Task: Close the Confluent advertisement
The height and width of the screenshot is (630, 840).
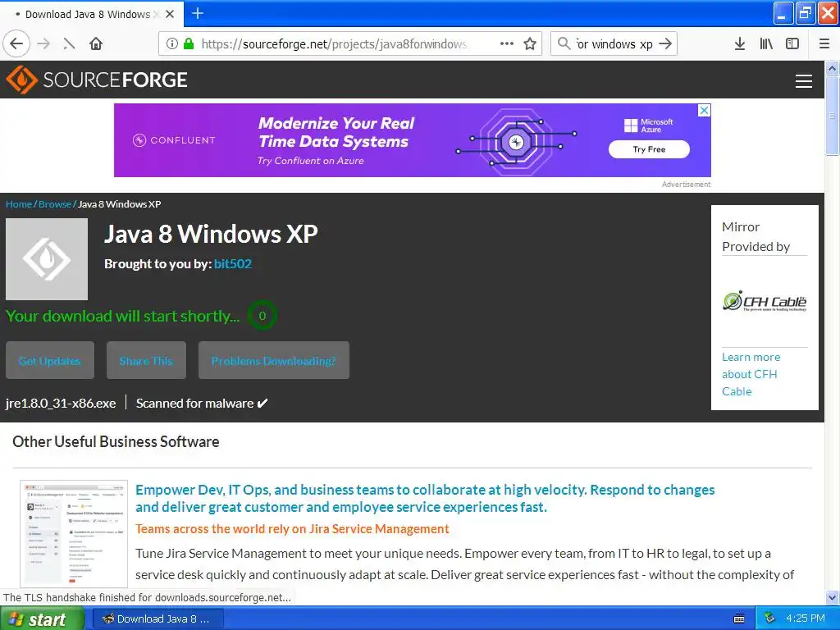Action: click(x=704, y=111)
